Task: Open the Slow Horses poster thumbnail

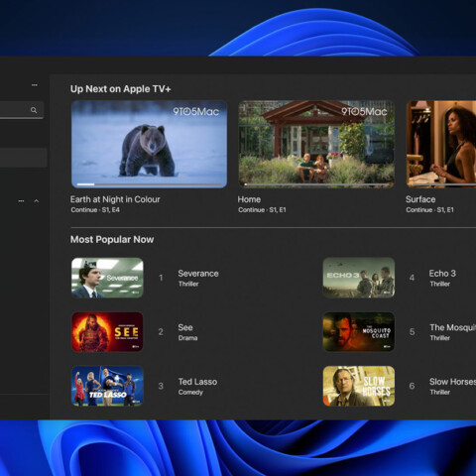Action: pyautogui.click(x=359, y=386)
